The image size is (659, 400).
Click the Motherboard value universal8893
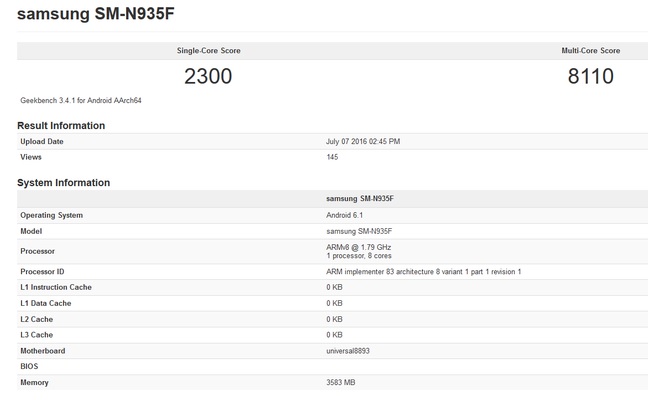348,351
